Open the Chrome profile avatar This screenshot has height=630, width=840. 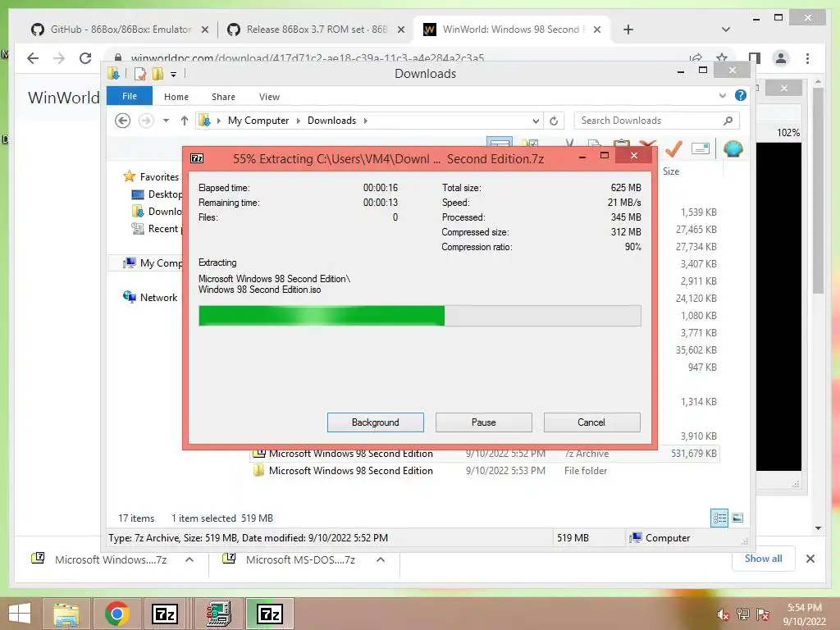coord(781,58)
